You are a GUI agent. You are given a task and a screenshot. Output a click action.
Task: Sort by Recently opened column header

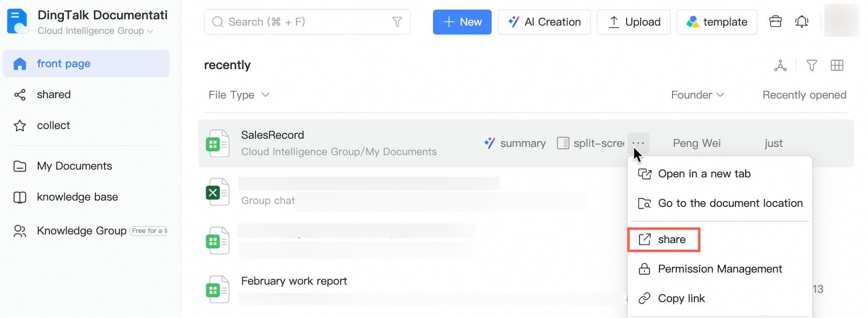pos(804,95)
